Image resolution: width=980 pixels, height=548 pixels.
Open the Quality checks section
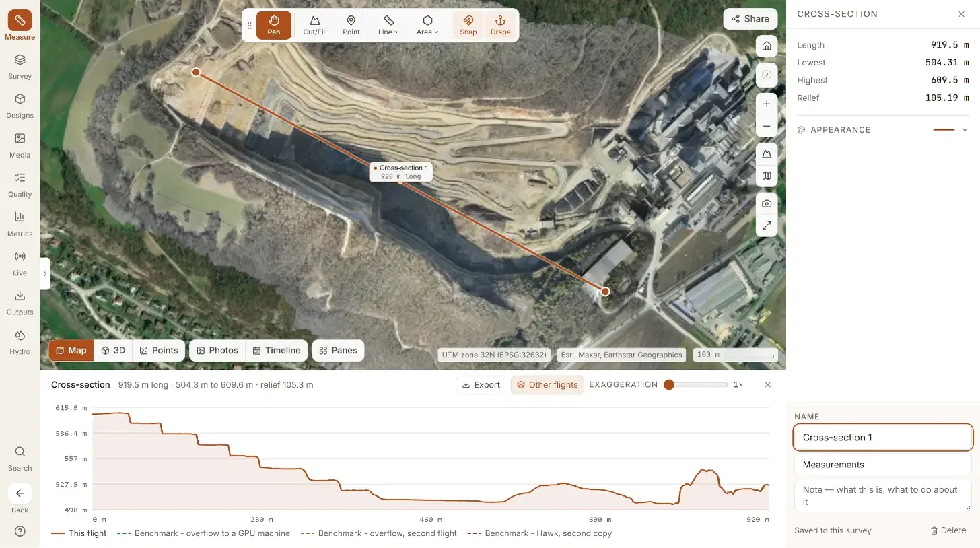click(20, 184)
